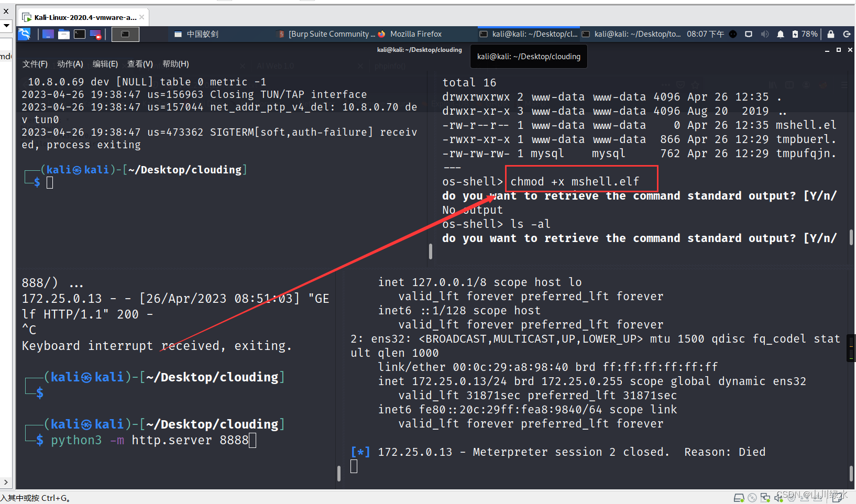Click the screen recorder panel icon
The width and height of the screenshot is (856, 504).
point(95,34)
